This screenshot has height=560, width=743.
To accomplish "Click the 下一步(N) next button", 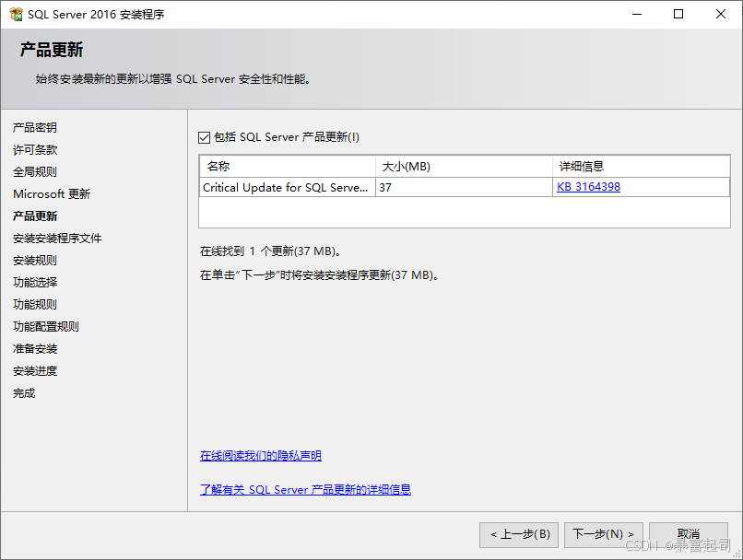I will tap(603, 535).
